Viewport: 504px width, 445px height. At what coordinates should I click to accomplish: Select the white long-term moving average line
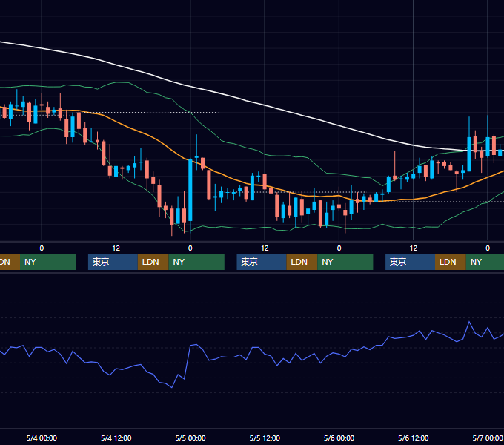265,105
